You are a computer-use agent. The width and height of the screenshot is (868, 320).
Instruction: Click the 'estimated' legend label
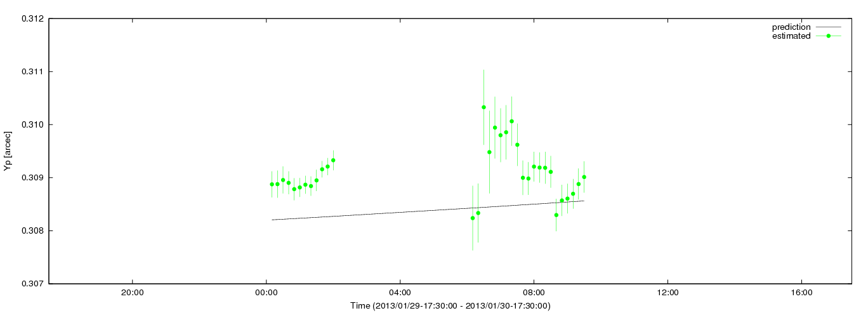[791, 36]
